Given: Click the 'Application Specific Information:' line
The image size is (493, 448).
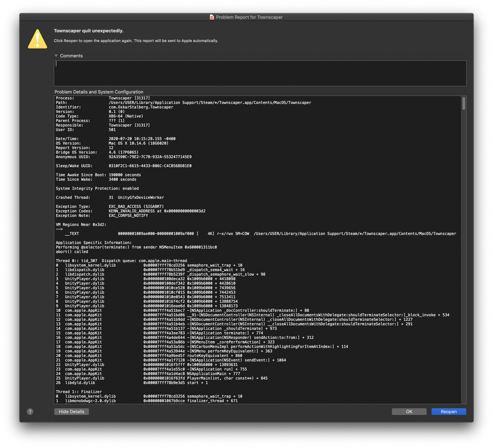Looking at the screenshot, I should point(94,243).
